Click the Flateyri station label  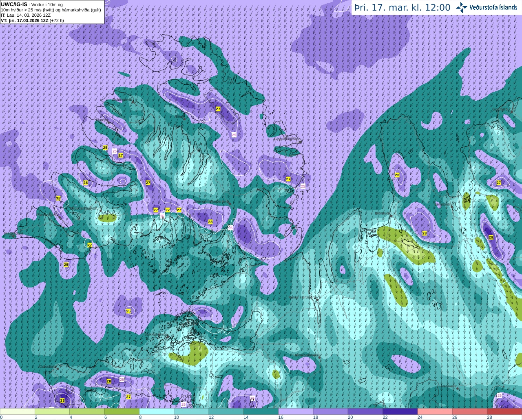click(x=102, y=120)
